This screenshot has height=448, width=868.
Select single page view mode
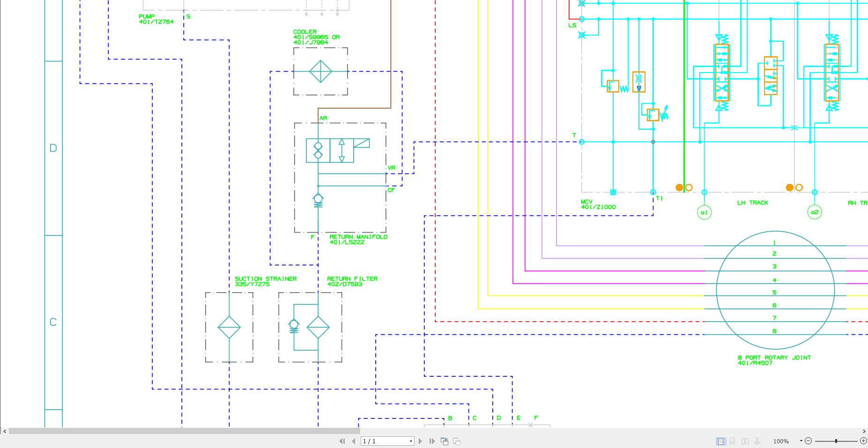(720, 441)
